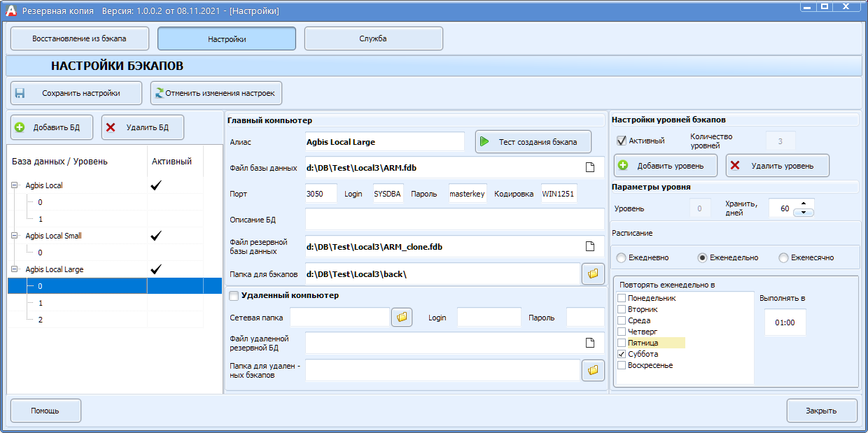Click the empty Описание БД field
The width and height of the screenshot is (868, 433).
[x=455, y=220]
